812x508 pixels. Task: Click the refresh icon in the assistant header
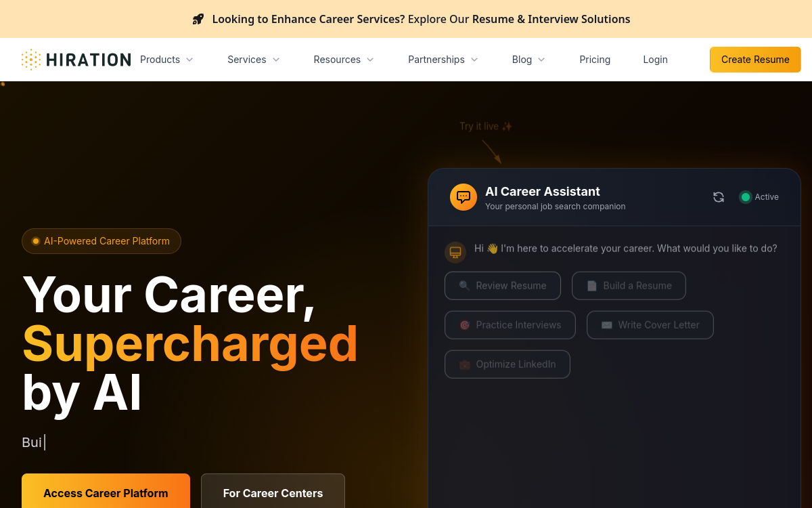719,197
